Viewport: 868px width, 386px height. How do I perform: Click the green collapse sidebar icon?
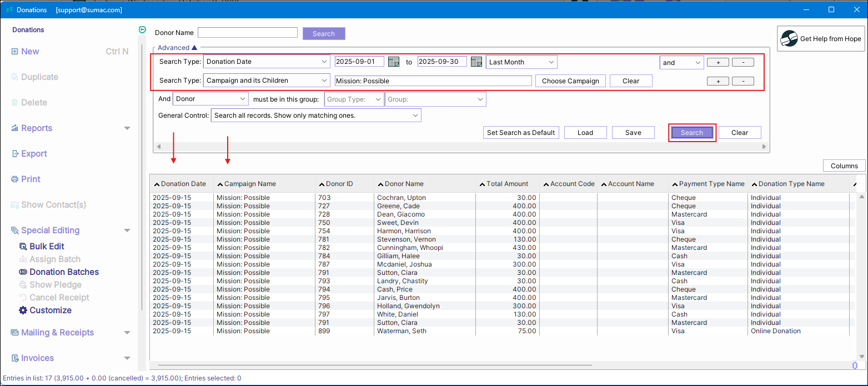[x=142, y=30]
